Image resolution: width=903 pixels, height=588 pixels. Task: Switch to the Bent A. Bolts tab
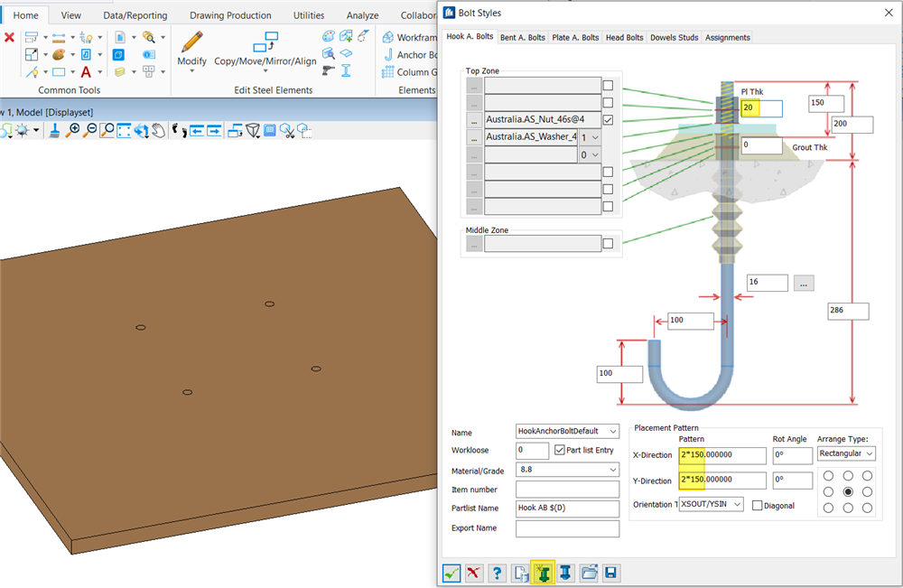point(523,37)
